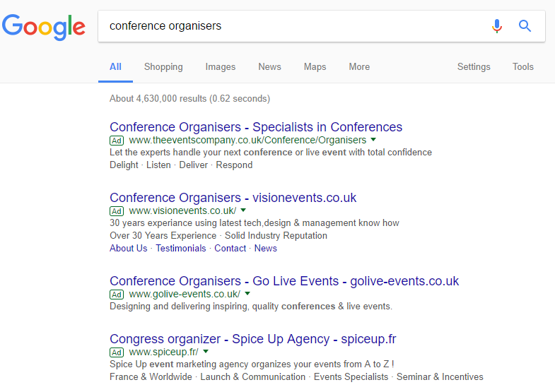Screen dimensions: 555x392
Task: Click the Ad badge beside spiceup.fr URL
Action: pos(117,352)
